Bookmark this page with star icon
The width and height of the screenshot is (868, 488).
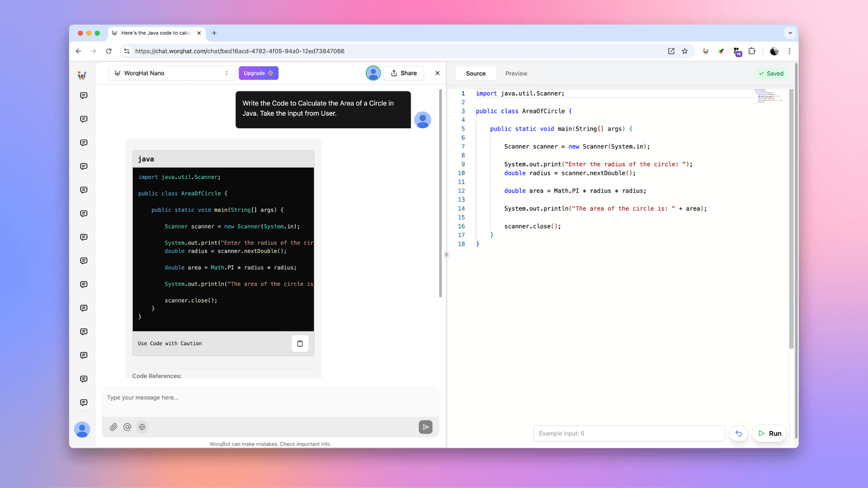click(x=685, y=51)
